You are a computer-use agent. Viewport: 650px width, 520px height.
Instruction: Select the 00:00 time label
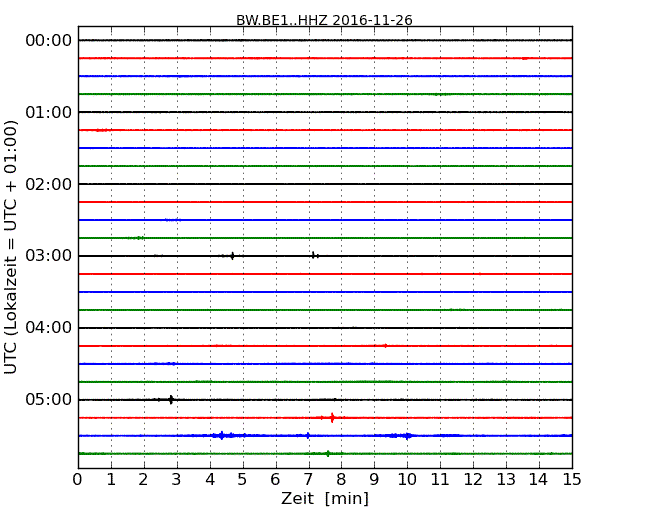pos(49,41)
